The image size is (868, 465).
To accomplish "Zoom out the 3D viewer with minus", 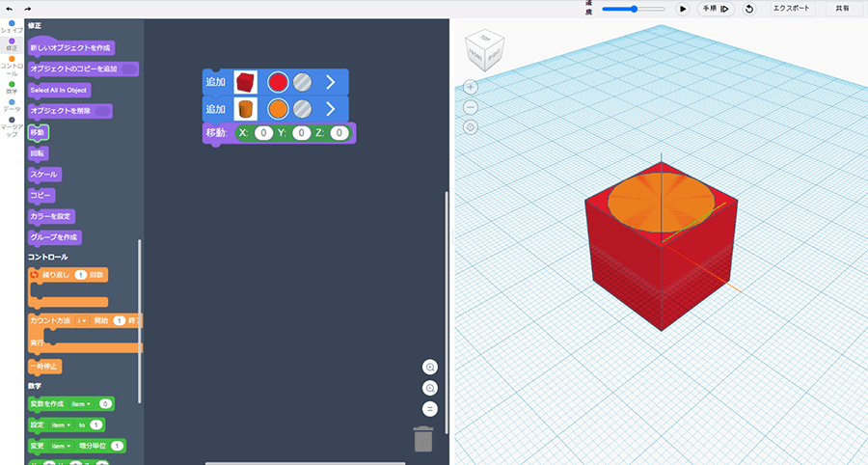I will pyautogui.click(x=471, y=107).
